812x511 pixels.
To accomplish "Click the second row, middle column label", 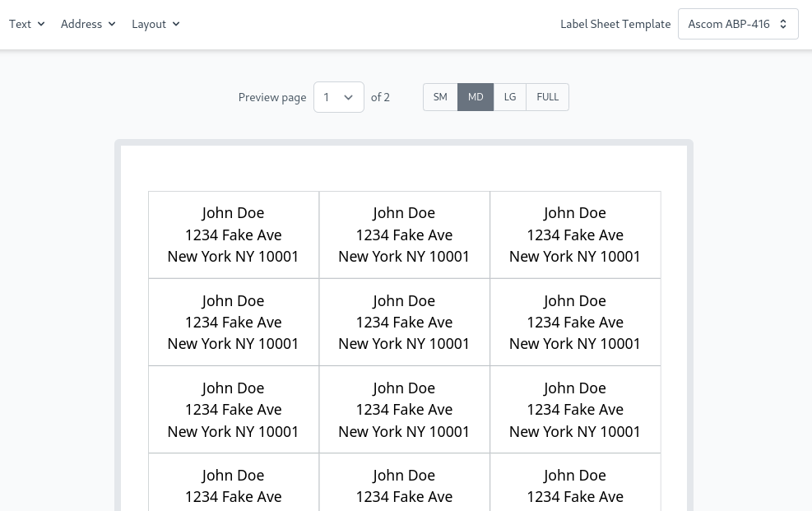I will [x=404, y=322].
